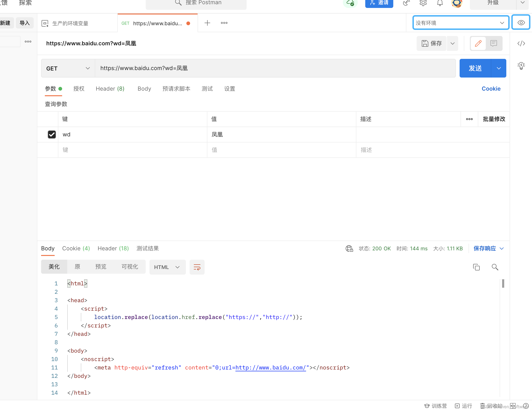Toggle response line wrap icon
The width and height of the screenshot is (532, 411).
197,267
